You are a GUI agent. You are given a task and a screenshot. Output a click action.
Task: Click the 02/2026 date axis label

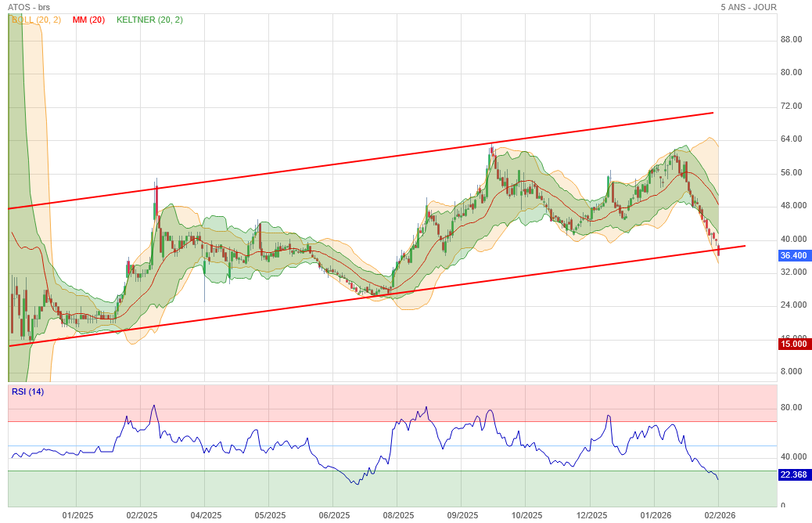pyautogui.click(x=720, y=516)
